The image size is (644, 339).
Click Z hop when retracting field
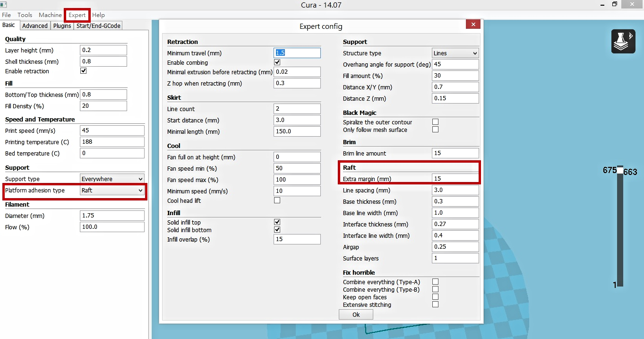coord(297,83)
